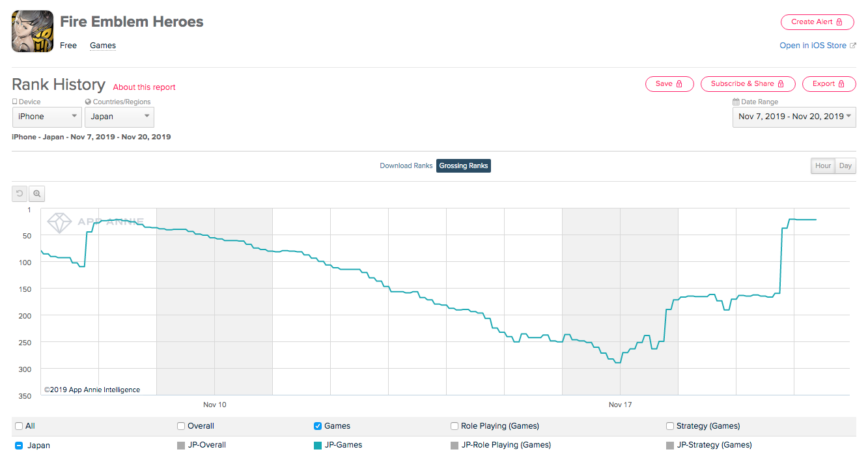This screenshot has width=868, height=471.
Task: Check the Strategy (Games) checkbox
Action: (x=670, y=426)
